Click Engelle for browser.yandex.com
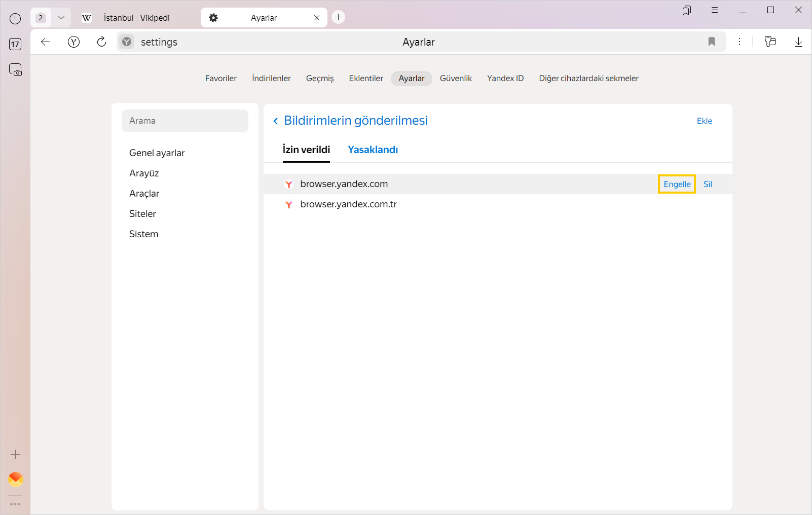The height and width of the screenshot is (515, 812). pos(677,184)
